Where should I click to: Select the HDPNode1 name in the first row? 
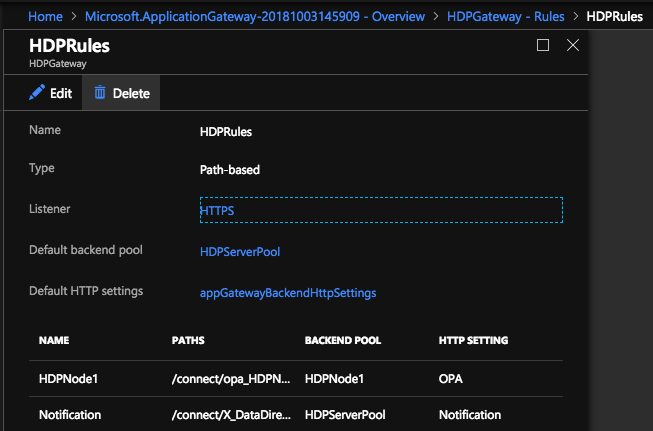[70, 380]
